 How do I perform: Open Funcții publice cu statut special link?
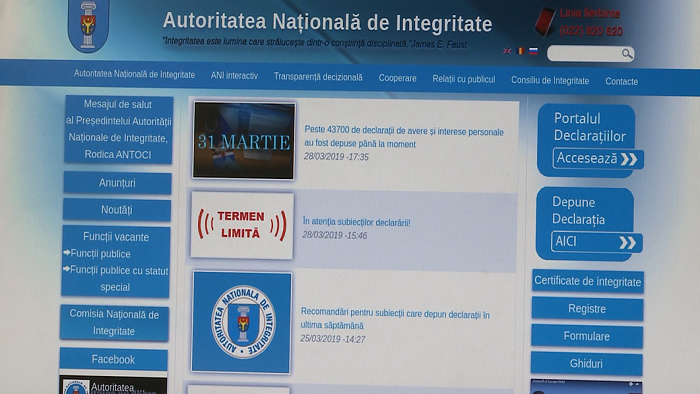click(x=116, y=279)
